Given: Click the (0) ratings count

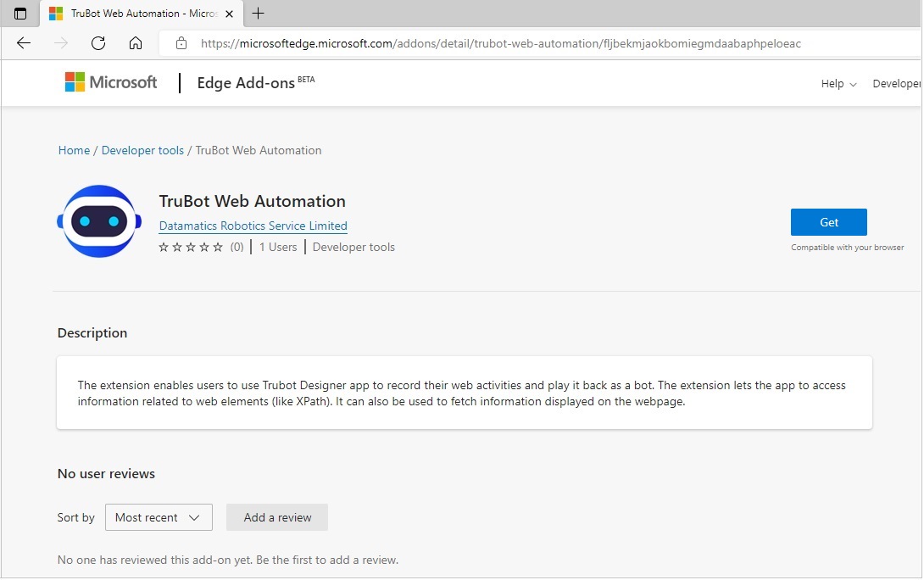Looking at the screenshot, I should 237,247.
